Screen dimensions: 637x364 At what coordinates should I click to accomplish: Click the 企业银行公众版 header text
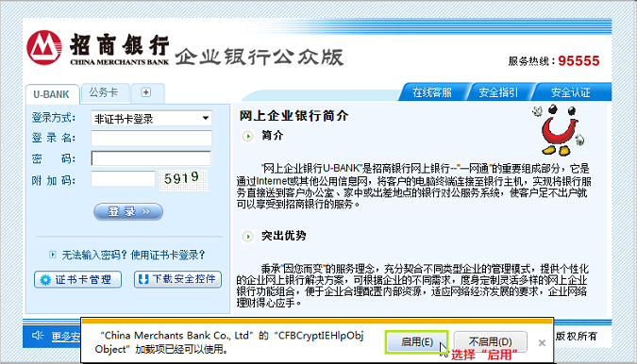pos(260,57)
